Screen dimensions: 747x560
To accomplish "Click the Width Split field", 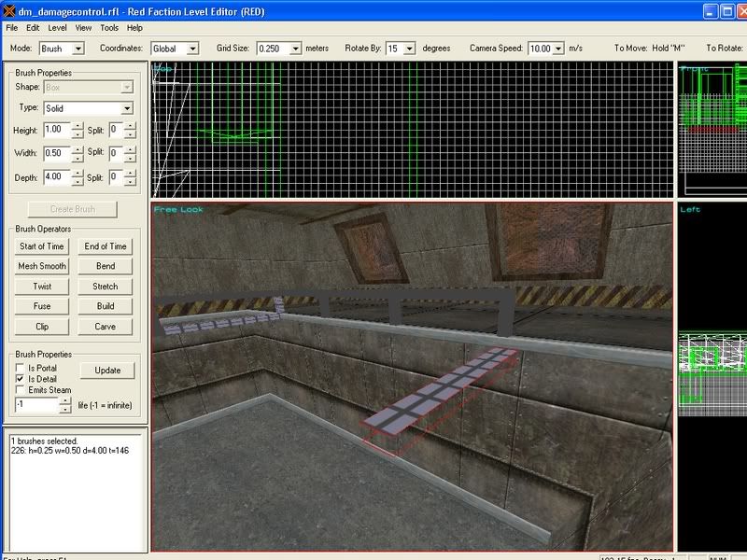I will pyautogui.click(x=116, y=153).
